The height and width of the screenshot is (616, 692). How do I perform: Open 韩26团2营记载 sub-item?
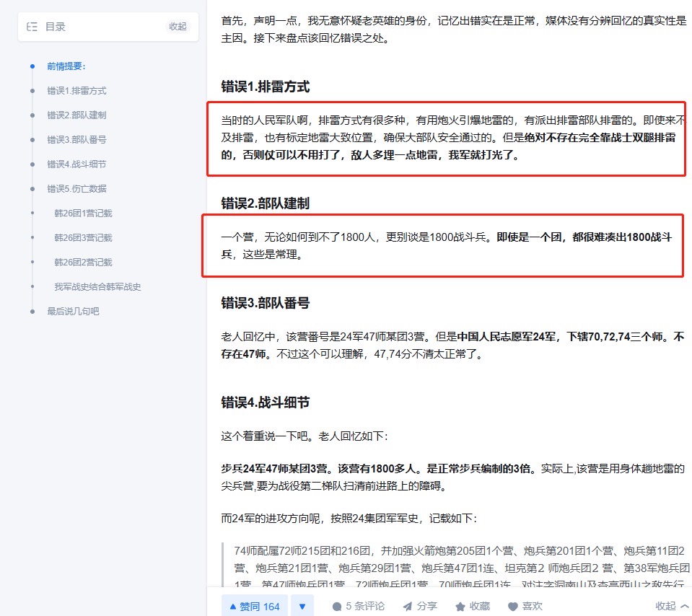click(84, 263)
